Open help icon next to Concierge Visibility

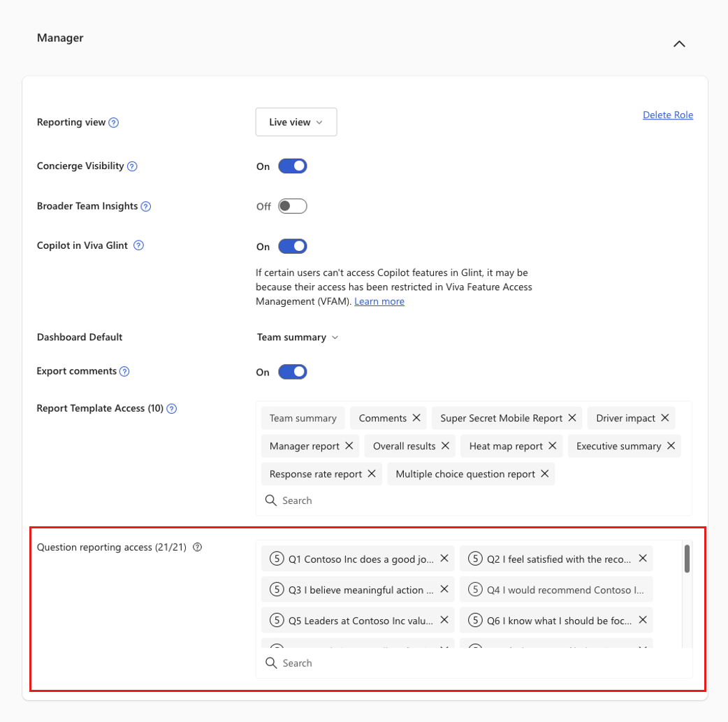[132, 166]
